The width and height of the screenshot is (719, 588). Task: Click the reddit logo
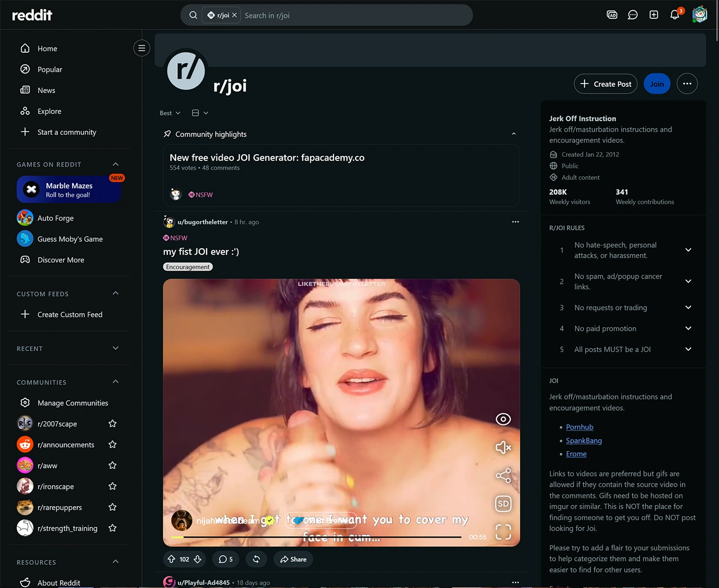32,15
